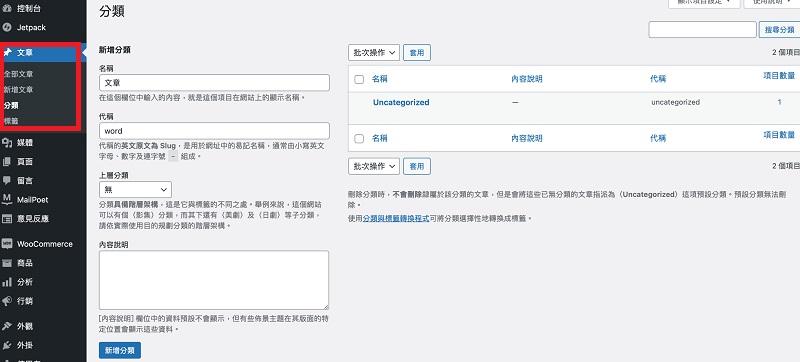This screenshot has height=362, width=800.
Task: Open the MailPoet menu label
Action: pos(33,200)
